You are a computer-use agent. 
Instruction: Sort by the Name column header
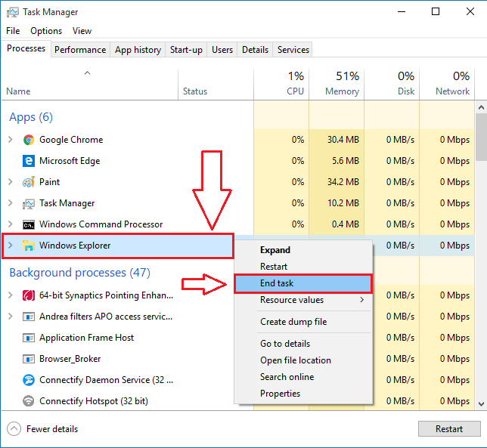(x=89, y=85)
